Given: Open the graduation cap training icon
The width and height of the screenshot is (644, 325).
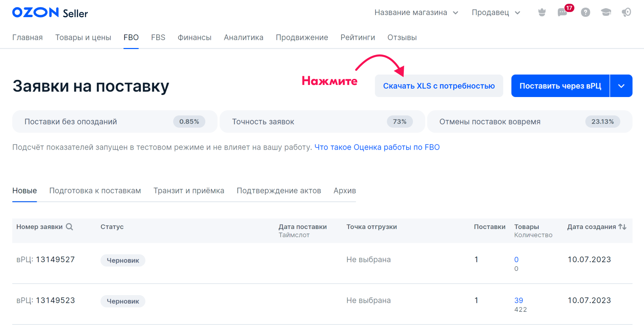Looking at the screenshot, I should [x=606, y=12].
